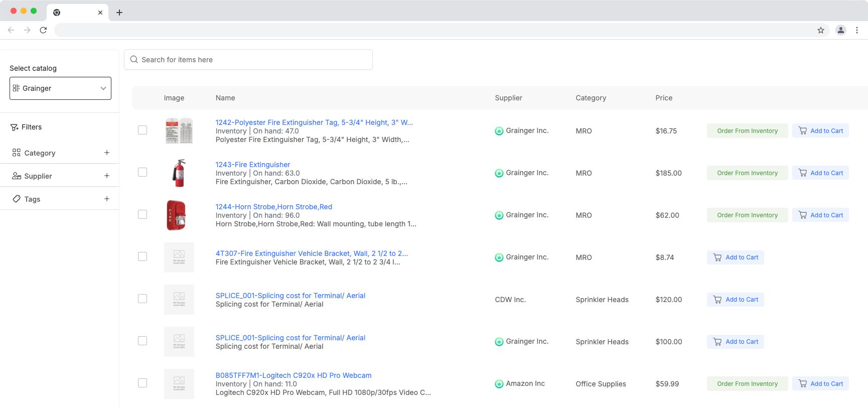Click the Supplier column header
868x409 pixels.
point(508,98)
